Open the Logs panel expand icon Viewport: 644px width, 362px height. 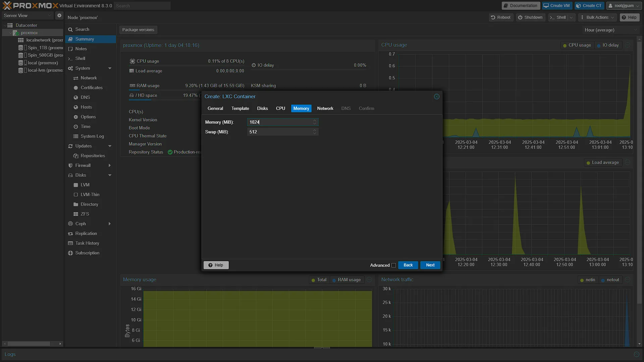point(637,354)
